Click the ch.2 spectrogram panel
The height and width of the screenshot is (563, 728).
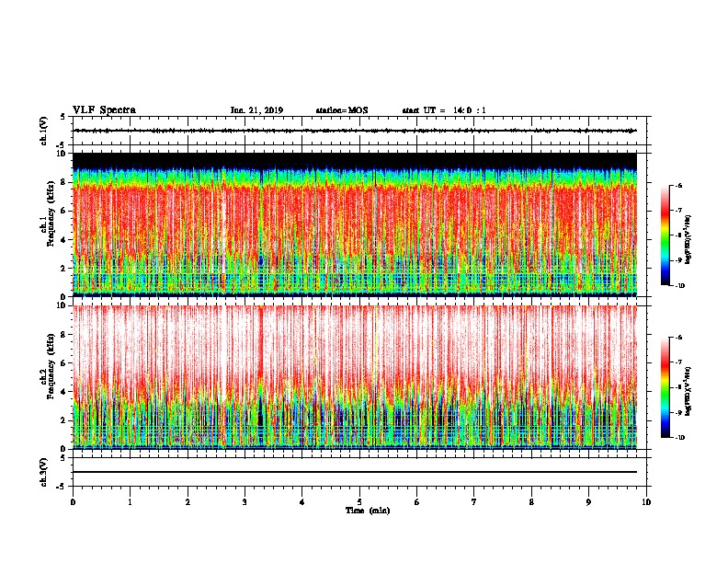(x=355, y=377)
